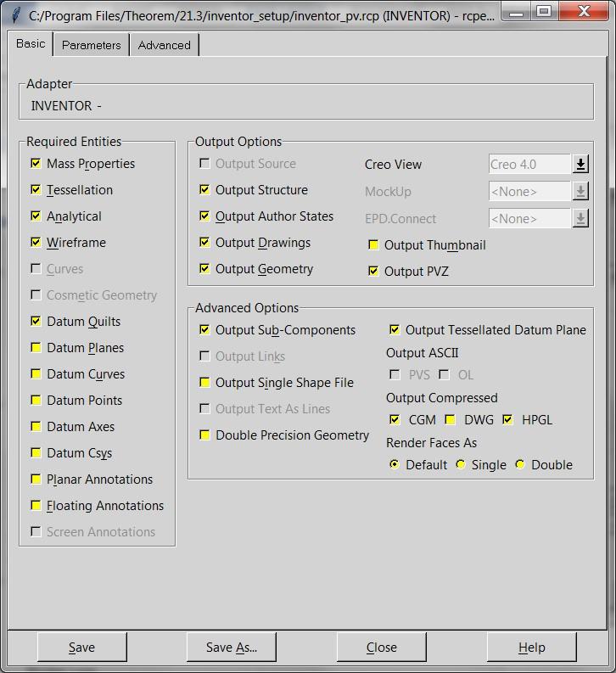Uncheck Output Author States
Image resolution: width=616 pixels, height=673 pixels.
tap(204, 216)
